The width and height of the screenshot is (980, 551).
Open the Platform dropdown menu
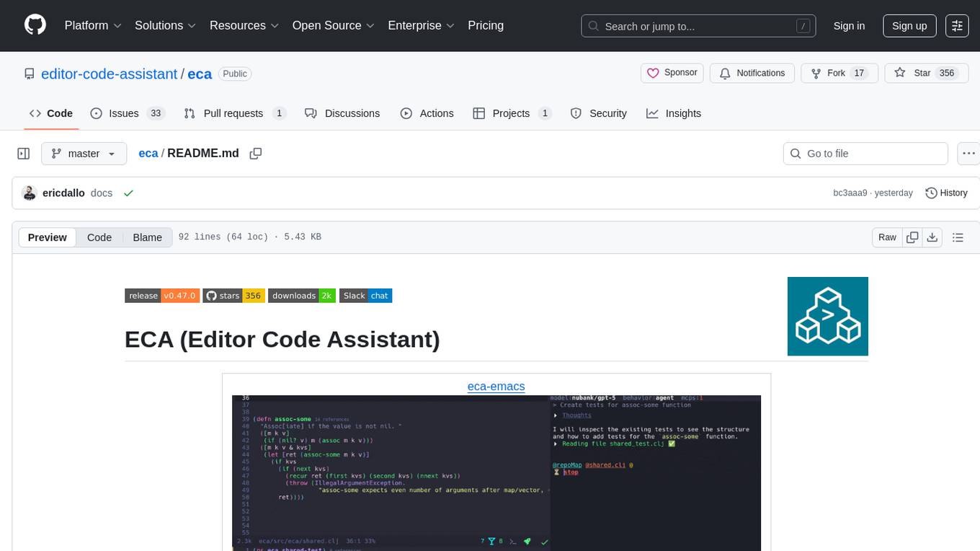tap(93, 25)
